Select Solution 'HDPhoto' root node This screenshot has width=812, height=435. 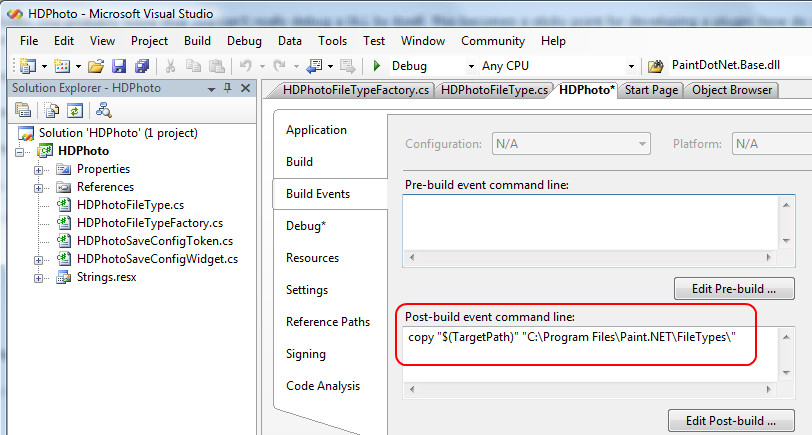tap(118, 133)
